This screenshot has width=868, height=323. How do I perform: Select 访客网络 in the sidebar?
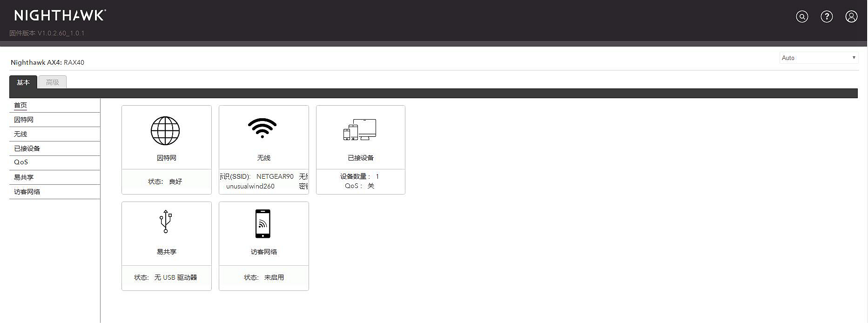click(27, 192)
